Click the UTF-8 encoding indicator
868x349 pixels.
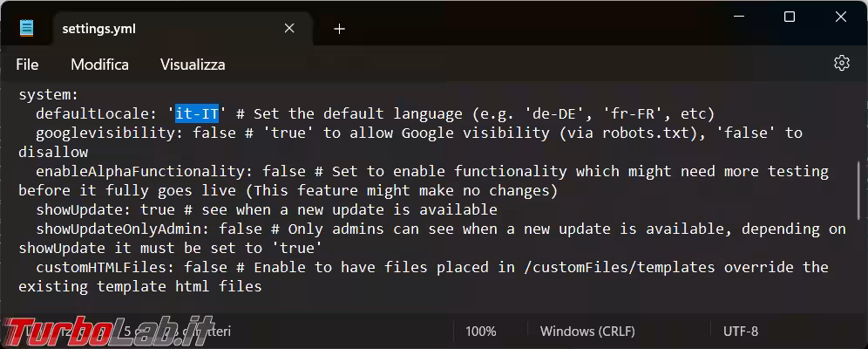coord(740,332)
